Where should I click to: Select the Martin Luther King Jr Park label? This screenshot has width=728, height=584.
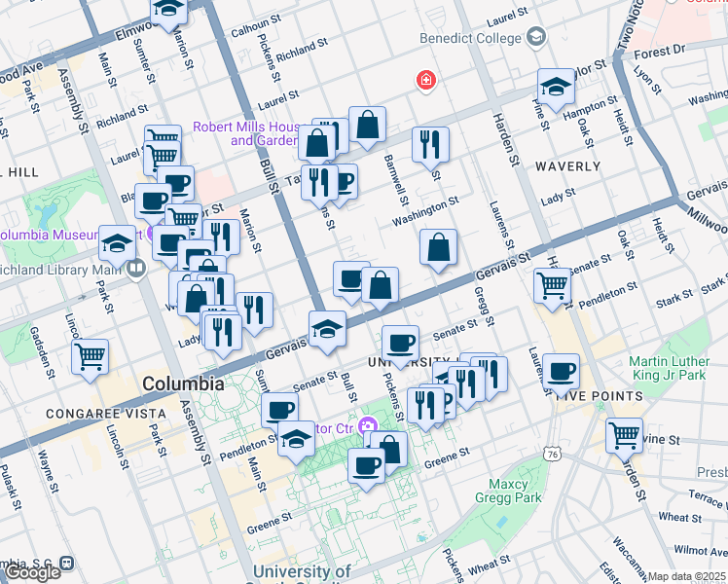(x=670, y=368)
